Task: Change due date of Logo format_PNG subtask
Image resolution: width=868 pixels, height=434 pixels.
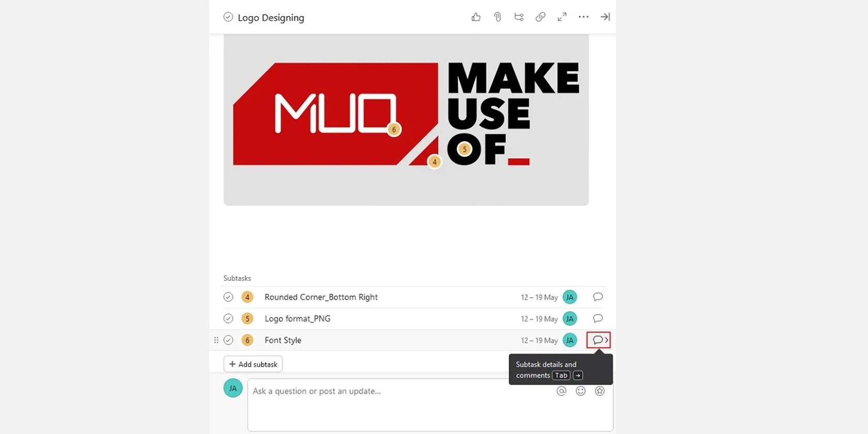Action: pos(539,319)
